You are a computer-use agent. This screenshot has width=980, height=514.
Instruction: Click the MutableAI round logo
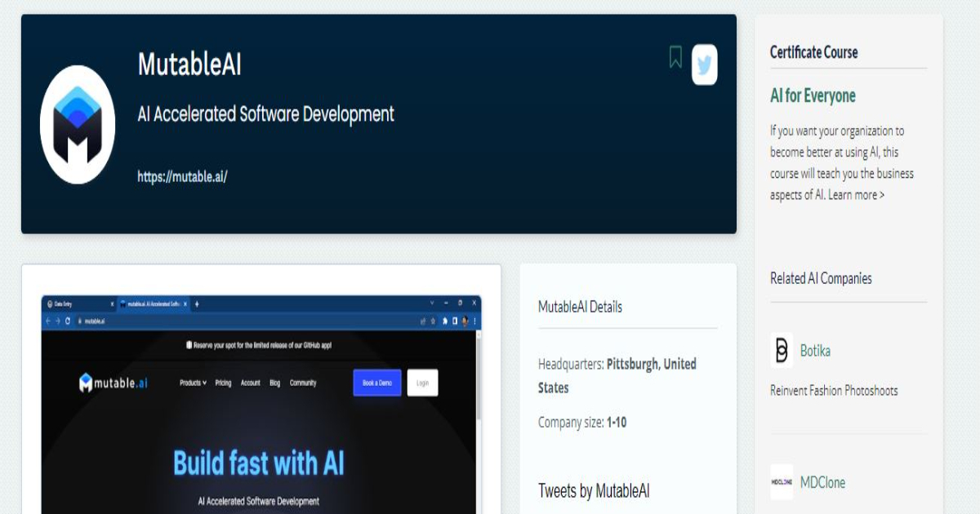point(78,124)
